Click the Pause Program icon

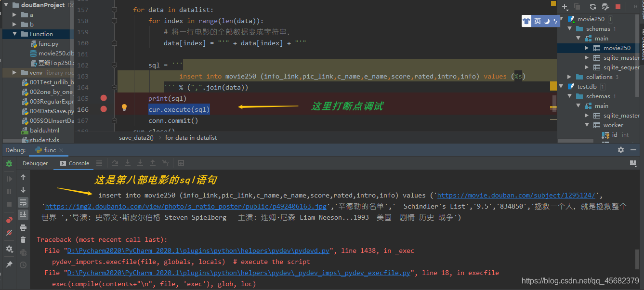(x=9, y=192)
